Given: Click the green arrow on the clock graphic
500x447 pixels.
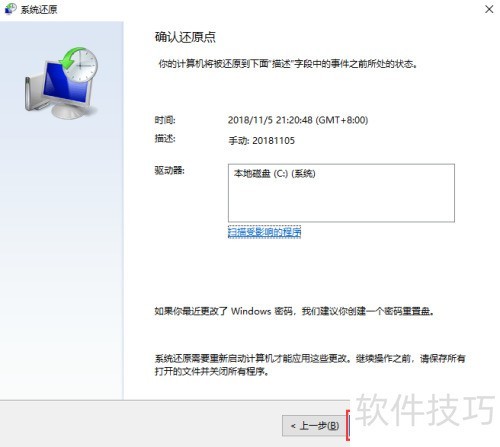Looking at the screenshot, I should 69,58.
